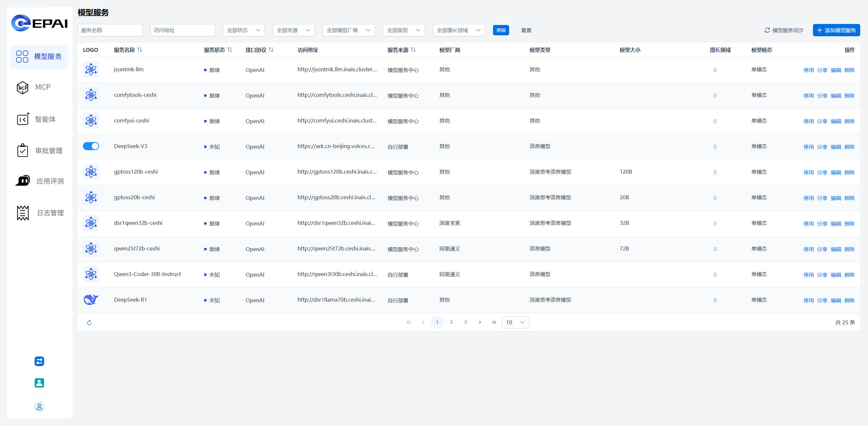
Task: Open the 全部模型厂商 filter dropdown
Action: pyautogui.click(x=348, y=30)
